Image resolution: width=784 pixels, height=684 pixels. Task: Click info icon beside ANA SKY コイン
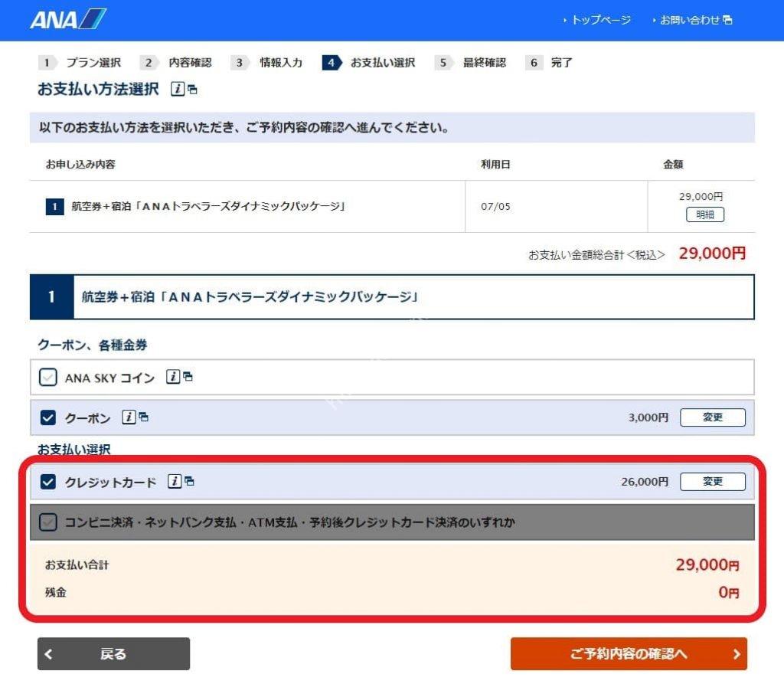172,376
